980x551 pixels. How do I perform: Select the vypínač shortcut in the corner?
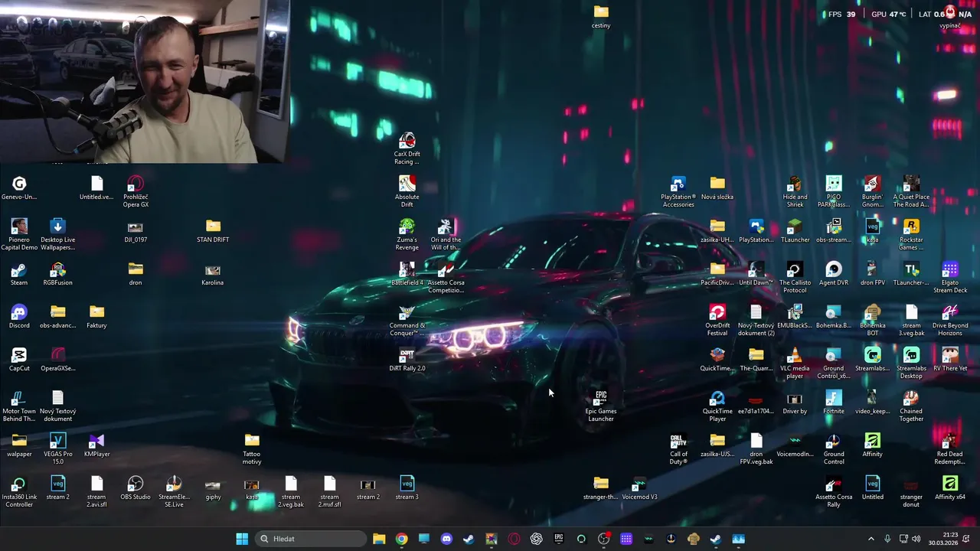tap(950, 18)
